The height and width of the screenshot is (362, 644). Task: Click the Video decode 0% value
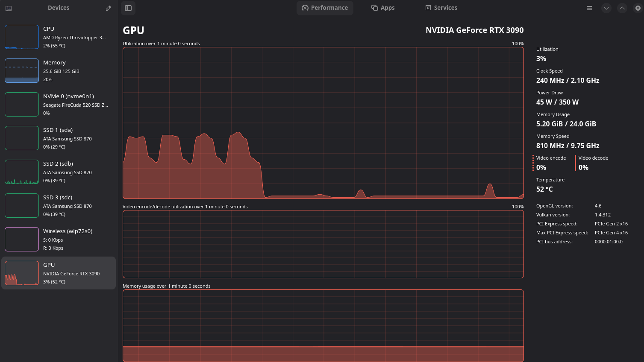pyautogui.click(x=583, y=168)
